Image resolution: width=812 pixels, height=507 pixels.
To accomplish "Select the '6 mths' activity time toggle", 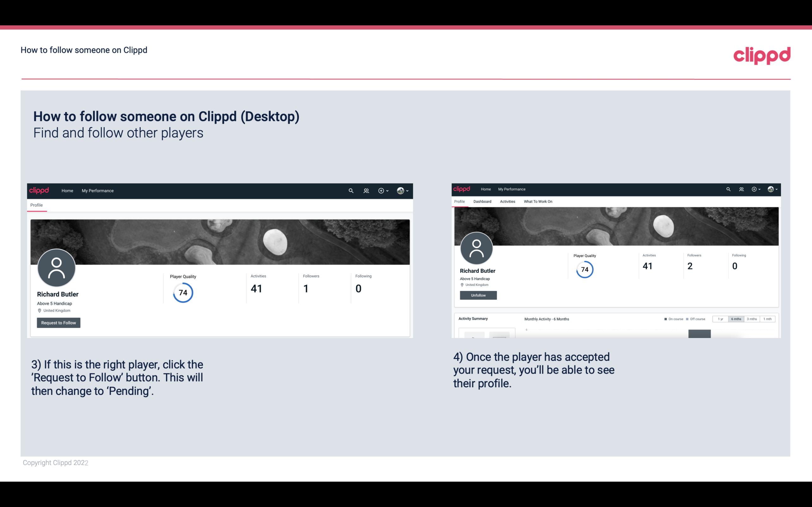I will click(736, 319).
